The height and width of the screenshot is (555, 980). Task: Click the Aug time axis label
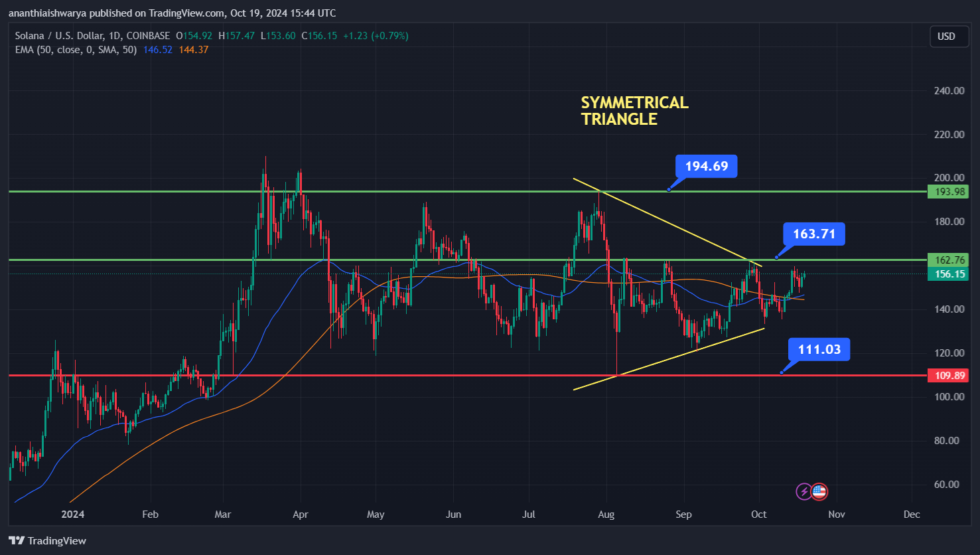(x=606, y=515)
